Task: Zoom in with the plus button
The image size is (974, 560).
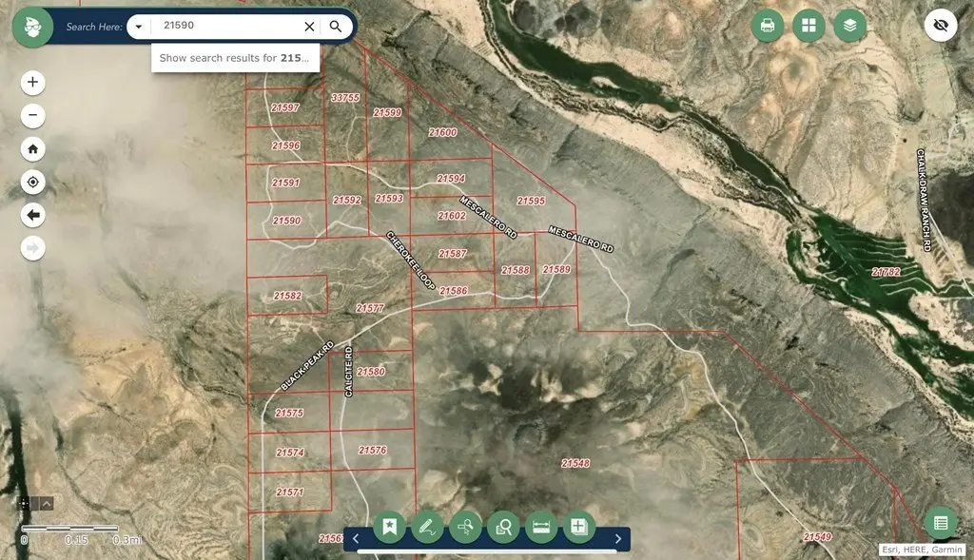Action: (33, 82)
